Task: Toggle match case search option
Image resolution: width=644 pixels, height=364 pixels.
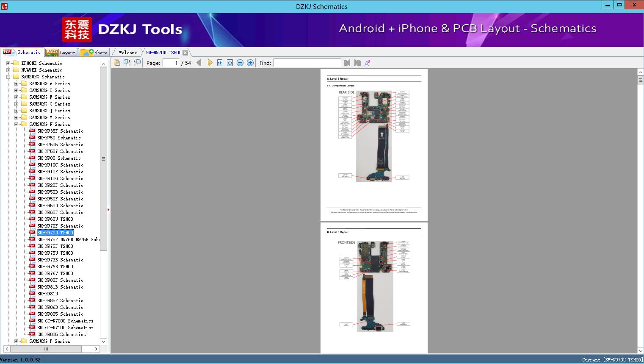Action: point(368,63)
